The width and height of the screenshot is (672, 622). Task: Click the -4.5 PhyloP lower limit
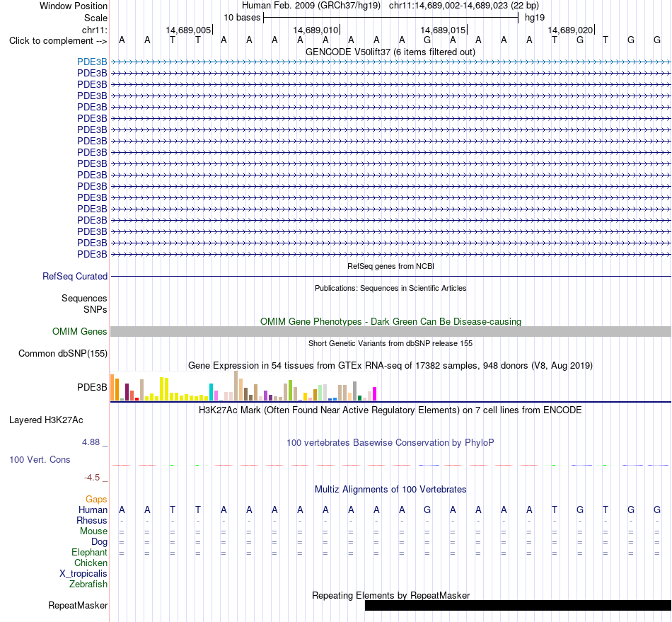coord(92,478)
